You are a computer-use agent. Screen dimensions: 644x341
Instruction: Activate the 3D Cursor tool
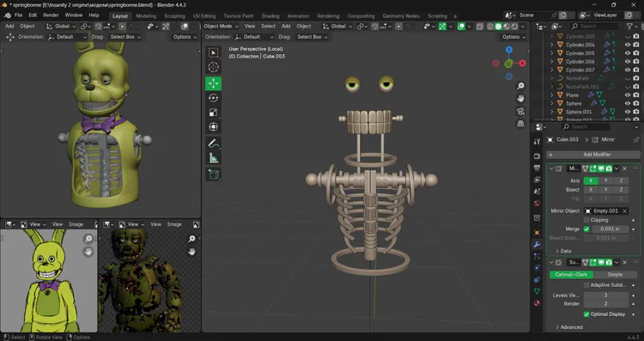pyautogui.click(x=213, y=67)
